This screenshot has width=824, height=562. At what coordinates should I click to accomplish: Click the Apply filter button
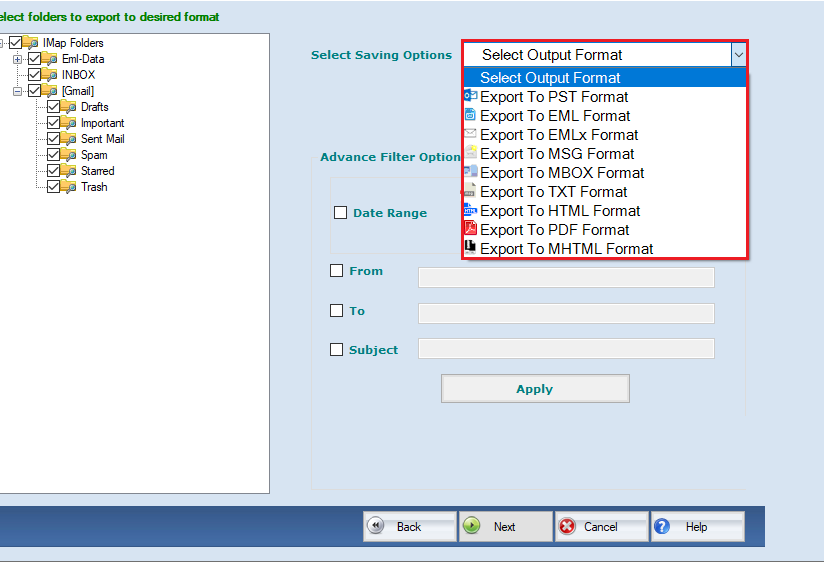(x=535, y=389)
